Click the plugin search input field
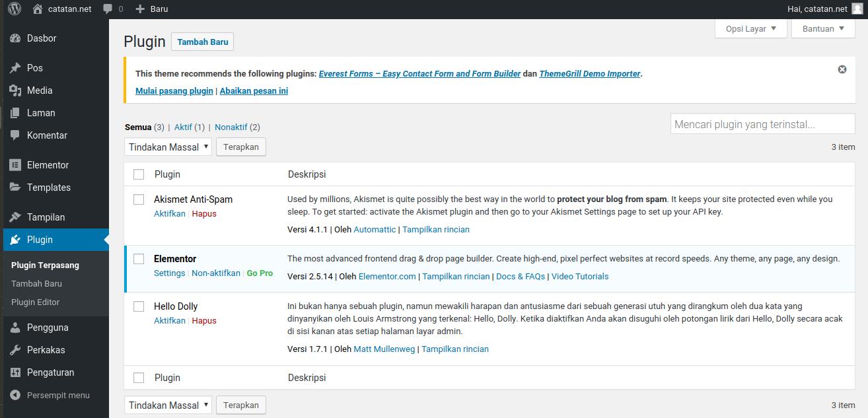 [762, 123]
